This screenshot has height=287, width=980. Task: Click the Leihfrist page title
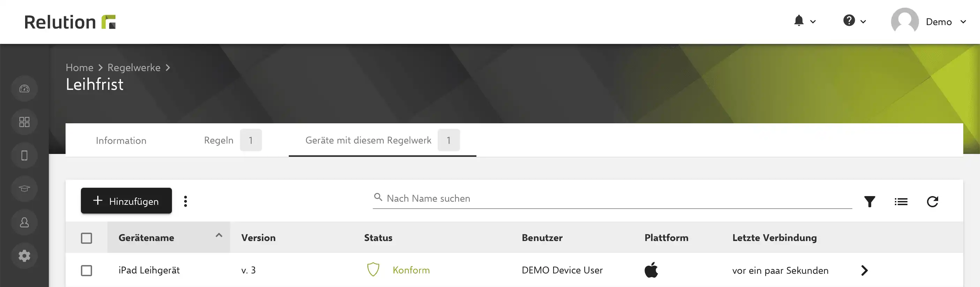[95, 84]
